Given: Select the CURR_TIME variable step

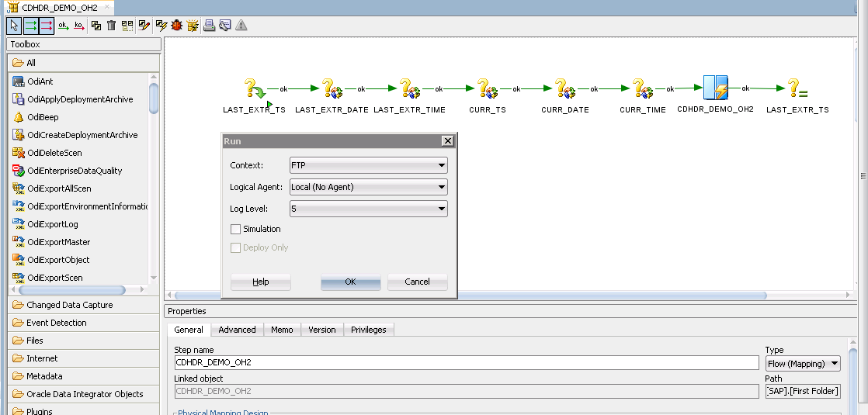Looking at the screenshot, I should tap(643, 89).
